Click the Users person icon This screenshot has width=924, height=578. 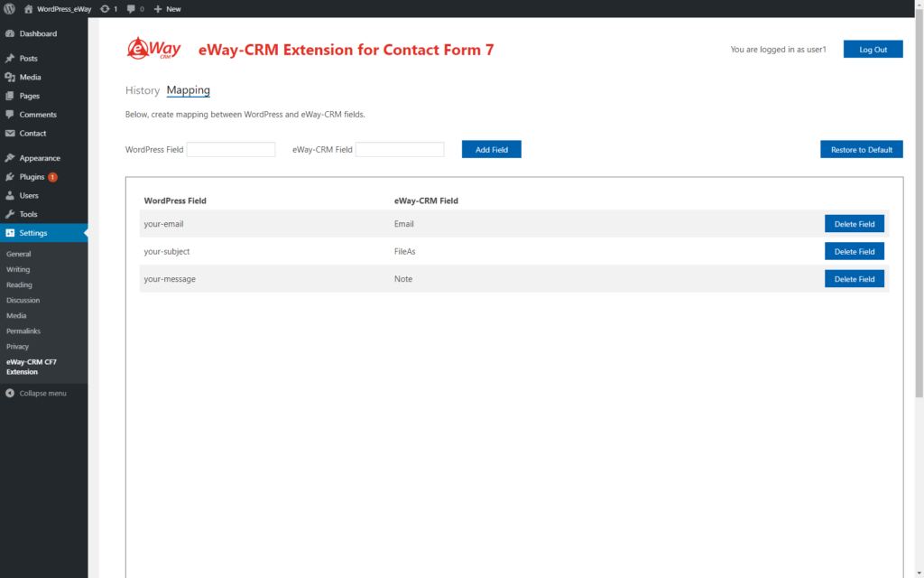pos(10,195)
